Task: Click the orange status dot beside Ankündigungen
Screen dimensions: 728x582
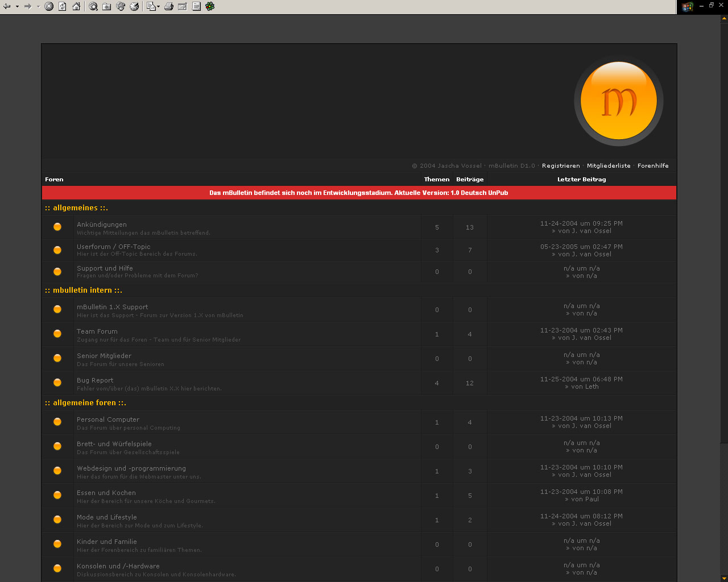Action: (57, 227)
